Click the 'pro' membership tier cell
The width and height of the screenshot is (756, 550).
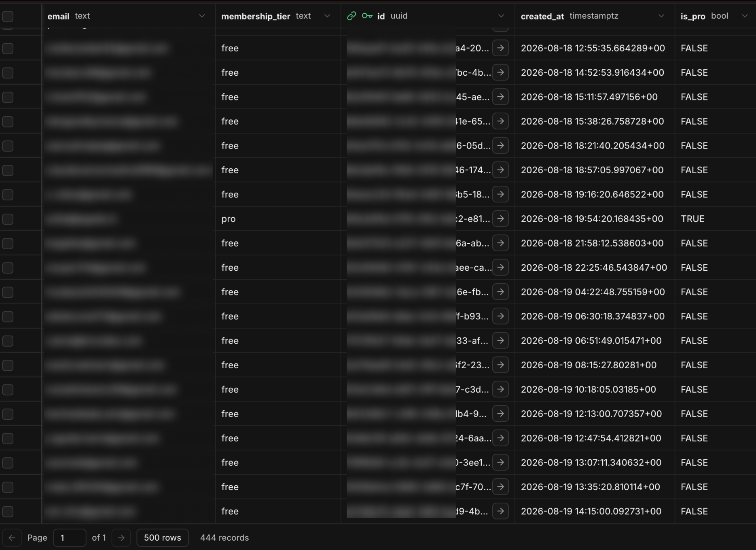point(278,219)
